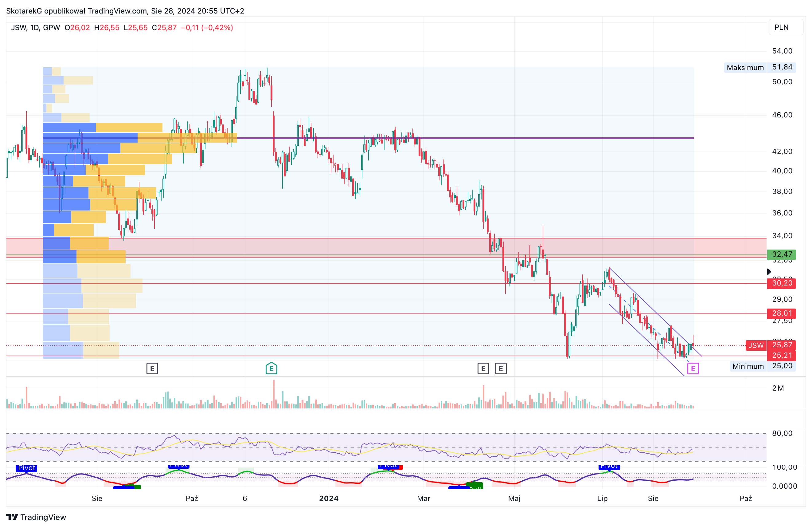This screenshot has height=528, width=812.
Task: Select the red 30,20 level label
Action: [x=782, y=283]
